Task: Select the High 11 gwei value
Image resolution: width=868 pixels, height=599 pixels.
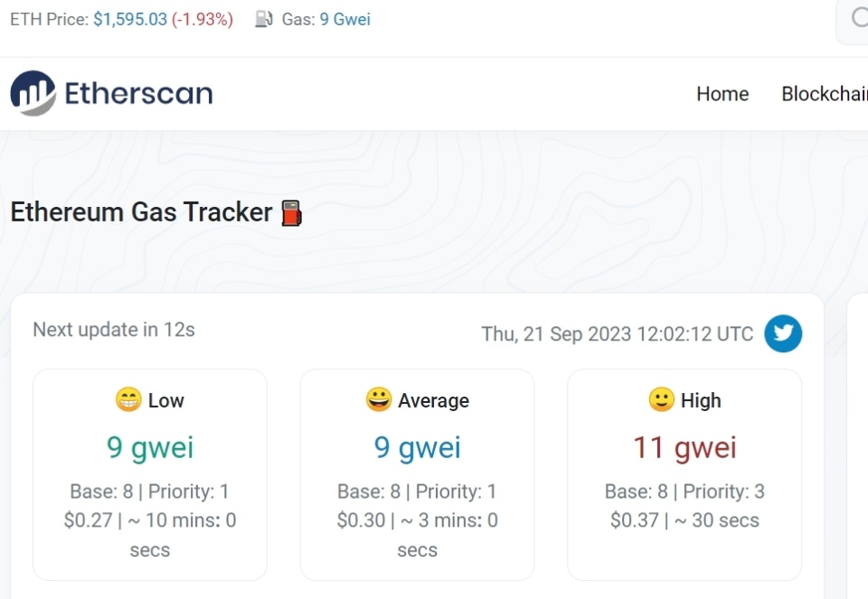Action: point(684,447)
